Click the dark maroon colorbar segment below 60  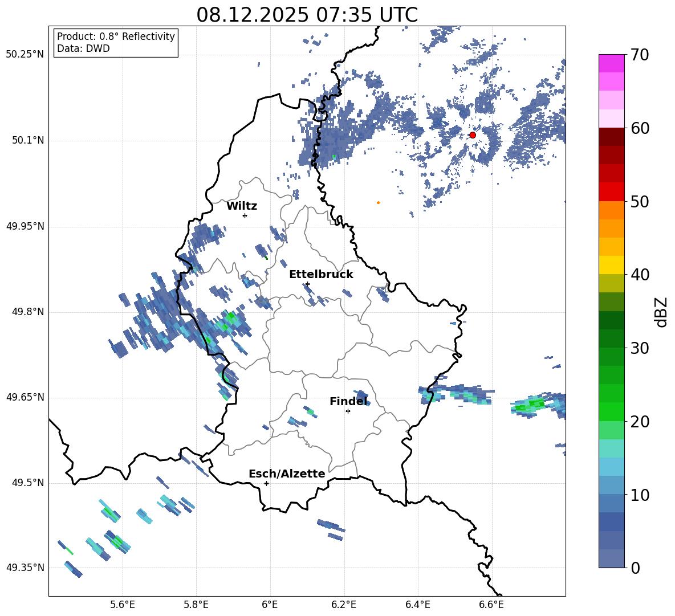pyautogui.click(x=611, y=137)
